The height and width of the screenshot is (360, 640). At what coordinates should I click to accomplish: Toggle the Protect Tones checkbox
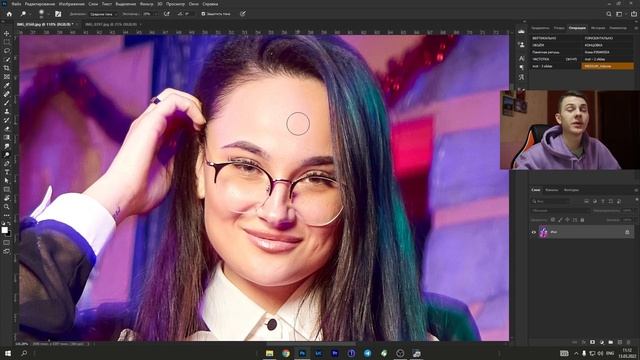[203, 14]
